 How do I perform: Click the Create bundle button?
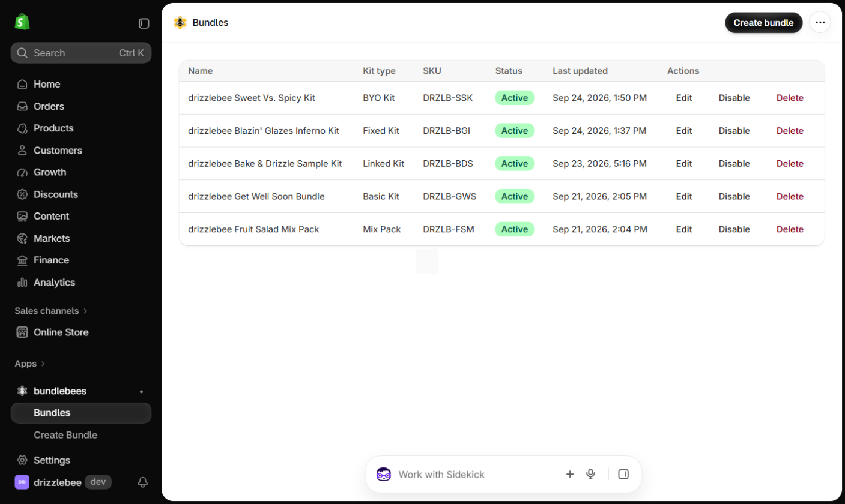[x=764, y=23]
